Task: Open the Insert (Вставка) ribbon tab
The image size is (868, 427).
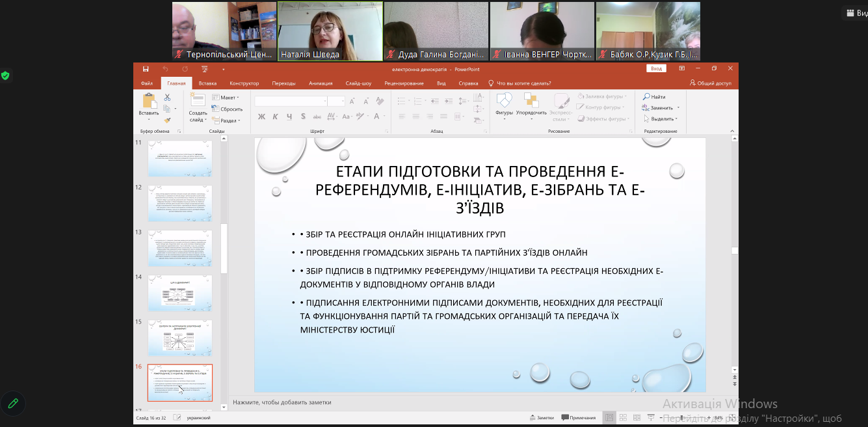Action: pos(207,83)
